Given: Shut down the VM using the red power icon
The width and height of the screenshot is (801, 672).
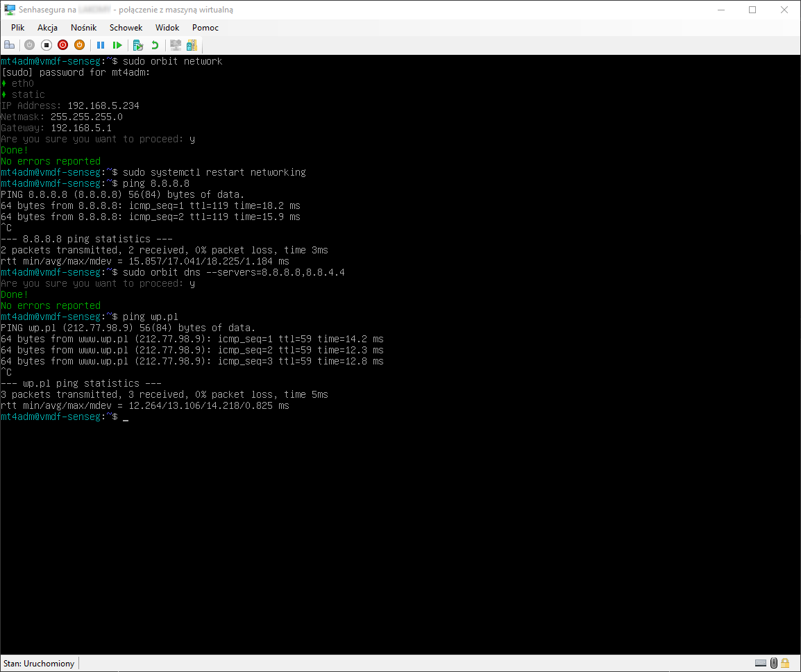Looking at the screenshot, I should pos(63,45).
